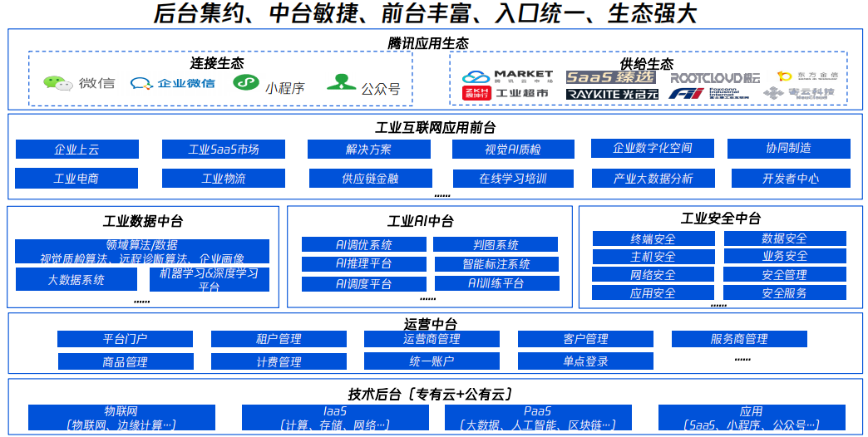Screen dimensions: 868x437
Task: Open the Tencent Cloud MARKET logo
Action: [508, 76]
